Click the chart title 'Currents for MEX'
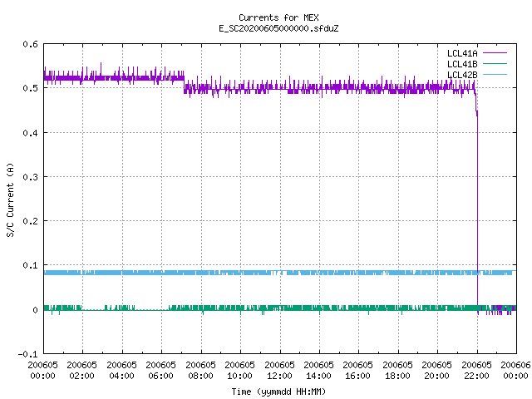Image resolution: width=532 pixels, height=399 pixels. pyautogui.click(x=278, y=17)
